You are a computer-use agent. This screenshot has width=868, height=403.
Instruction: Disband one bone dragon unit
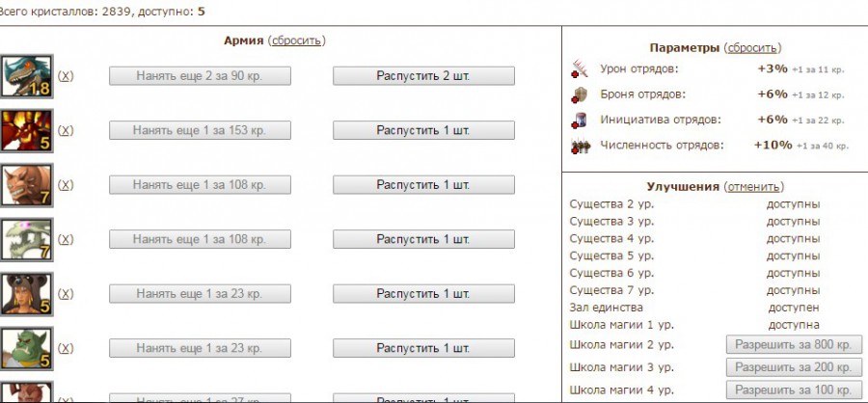click(423, 239)
